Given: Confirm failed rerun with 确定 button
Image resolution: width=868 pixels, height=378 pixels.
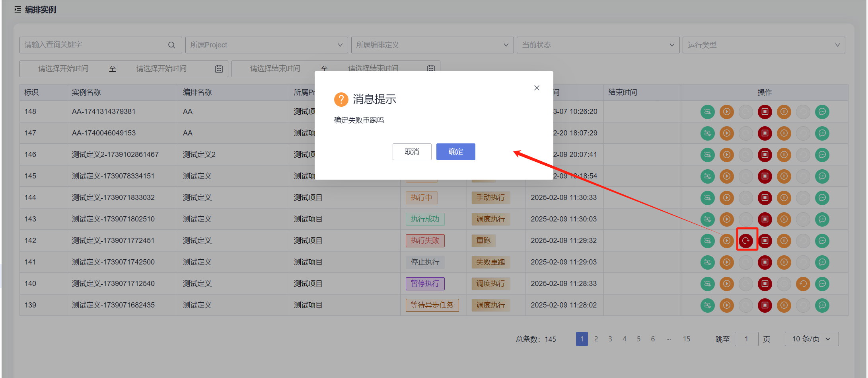Looking at the screenshot, I should [x=455, y=152].
